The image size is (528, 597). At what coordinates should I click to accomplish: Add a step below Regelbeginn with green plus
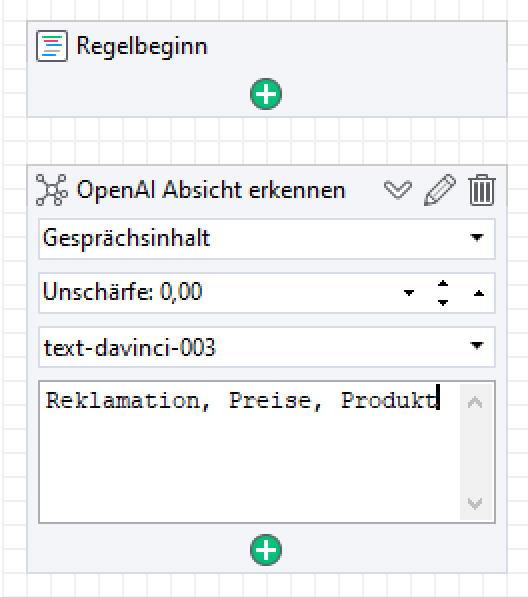click(x=266, y=94)
